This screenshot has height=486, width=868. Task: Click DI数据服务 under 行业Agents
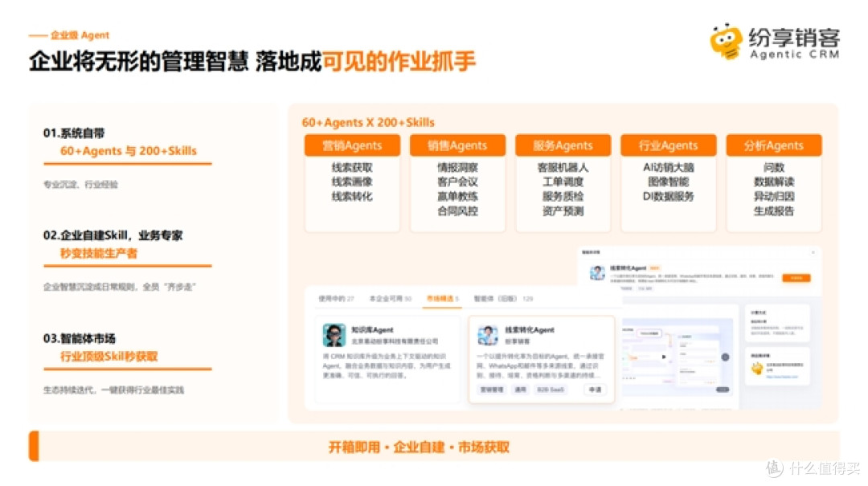(668, 196)
